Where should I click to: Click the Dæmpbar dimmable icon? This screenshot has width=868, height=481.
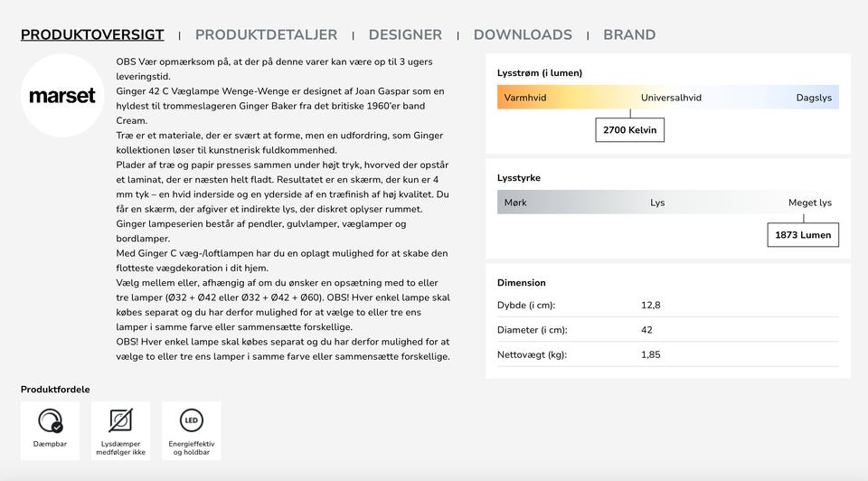coord(50,420)
